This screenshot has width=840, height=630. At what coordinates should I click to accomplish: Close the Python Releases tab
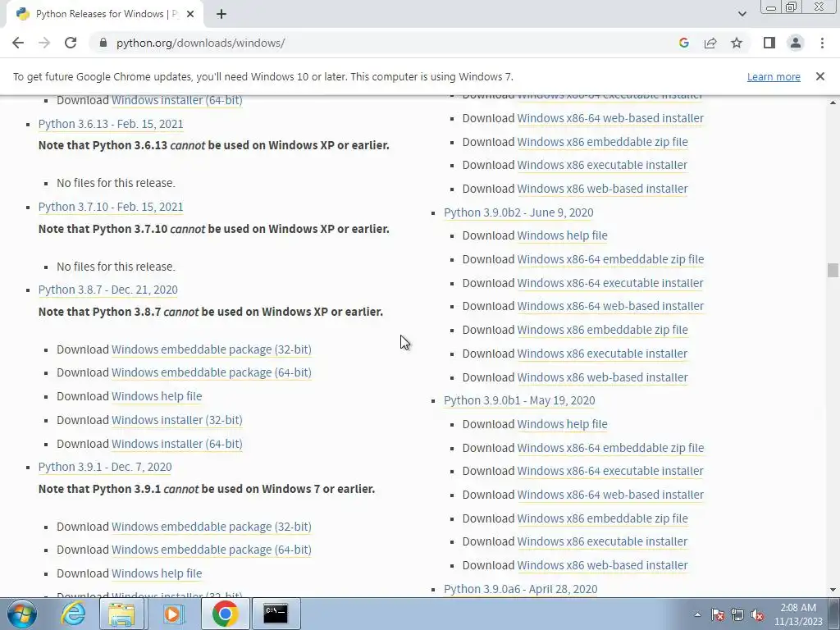[190, 14]
